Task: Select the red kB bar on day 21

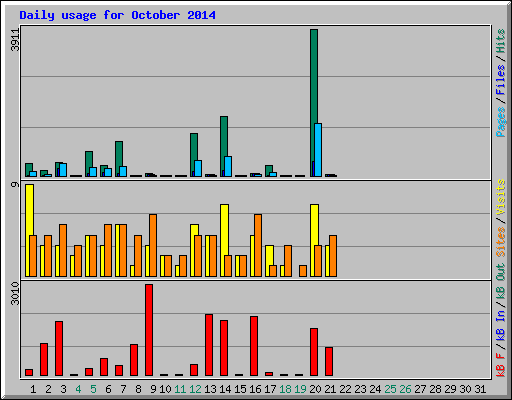Action: click(x=329, y=362)
